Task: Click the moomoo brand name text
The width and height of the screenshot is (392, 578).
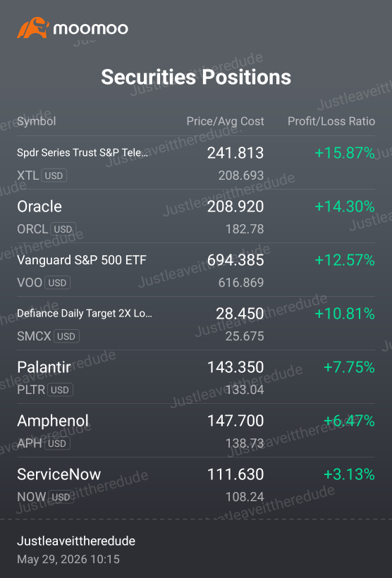Action: [x=91, y=29]
